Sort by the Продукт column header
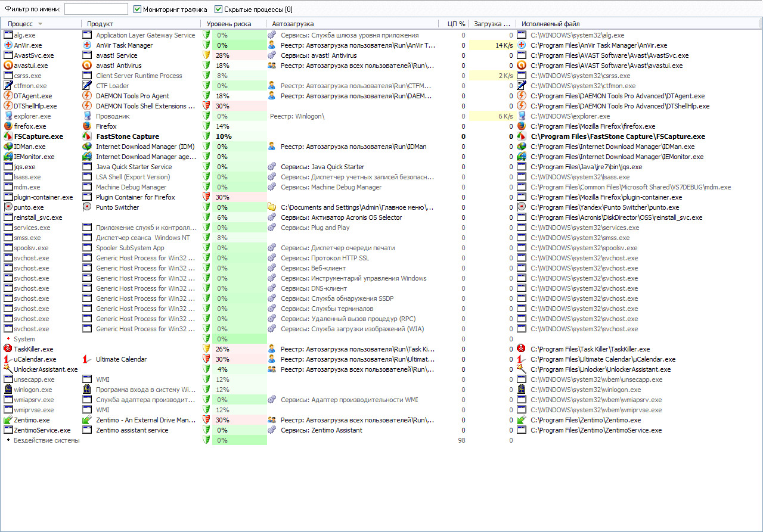763x532 pixels. 141,24
